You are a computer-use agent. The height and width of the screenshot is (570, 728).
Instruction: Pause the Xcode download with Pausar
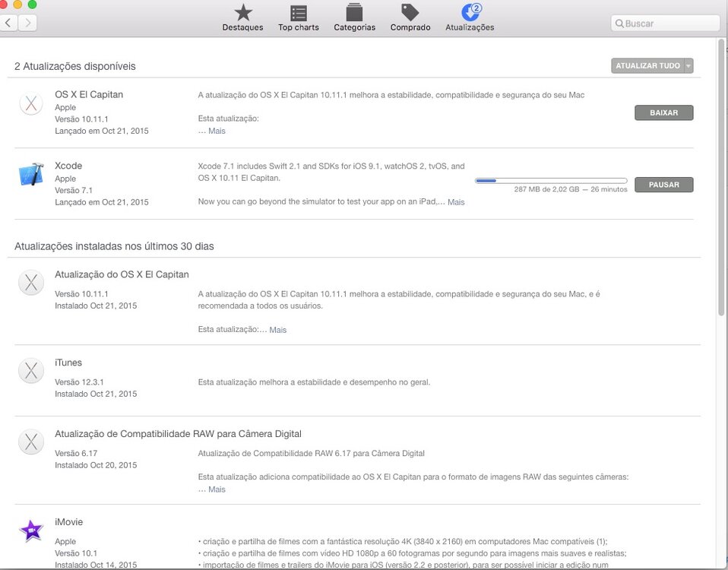663,185
